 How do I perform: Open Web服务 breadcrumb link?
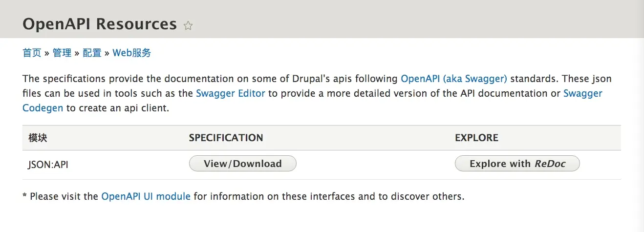pyautogui.click(x=132, y=53)
